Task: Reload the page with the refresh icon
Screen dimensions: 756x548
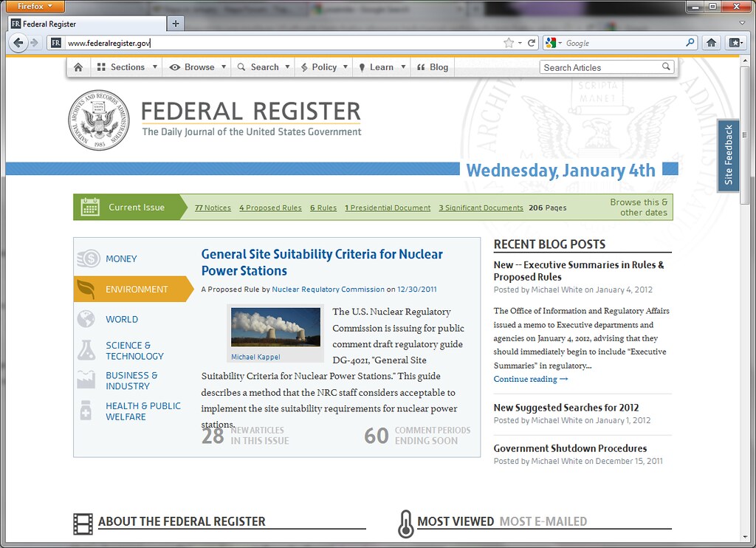Action: pos(532,43)
